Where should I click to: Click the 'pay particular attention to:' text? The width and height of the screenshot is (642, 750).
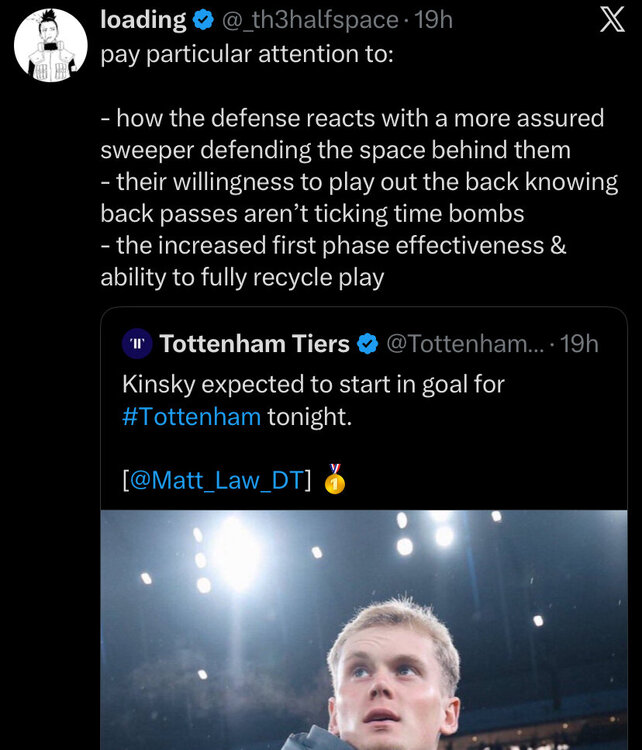(247, 54)
